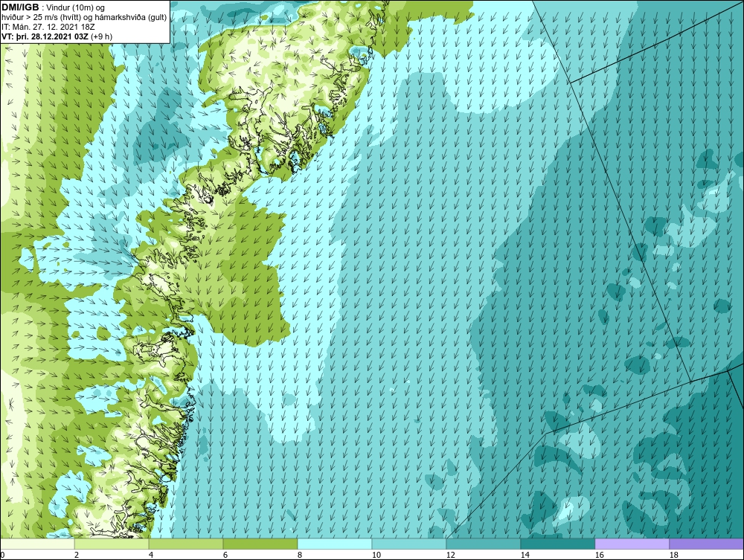The height and width of the screenshot is (560, 744).
Task: Click the 16–18 m/s lavender swatch
Action: (x=632, y=544)
